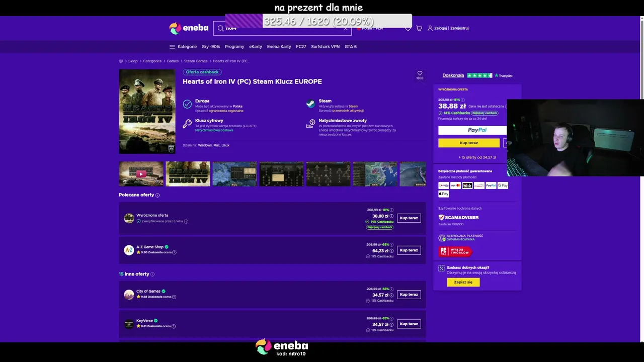
Task: Open info icon next to 15 inne oferty
Action: coord(152,275)
